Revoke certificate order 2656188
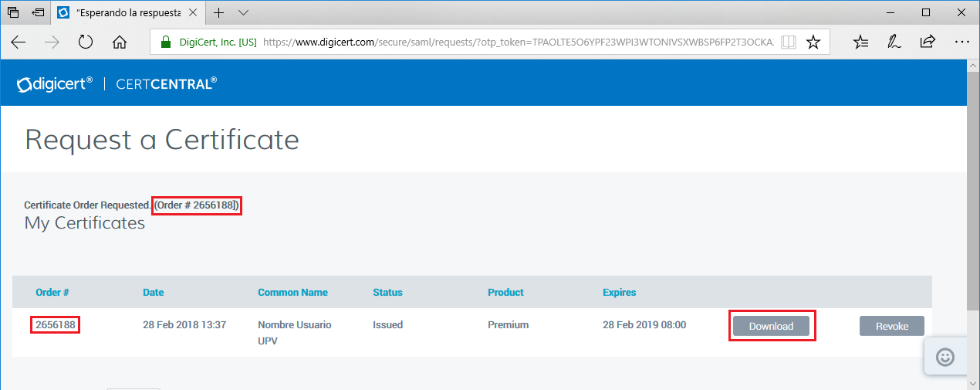Image resolution: width=980 pixels, height=390 pixels. click(x=891, y=326)
